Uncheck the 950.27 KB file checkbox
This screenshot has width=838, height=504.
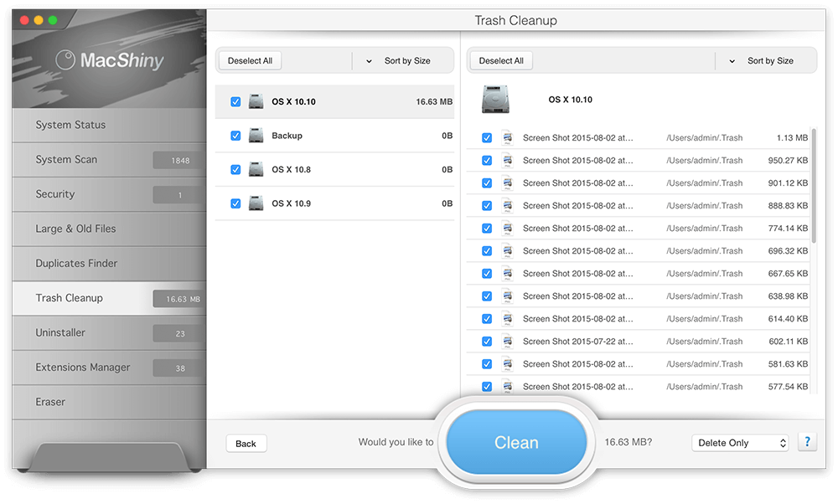[487, 160]
